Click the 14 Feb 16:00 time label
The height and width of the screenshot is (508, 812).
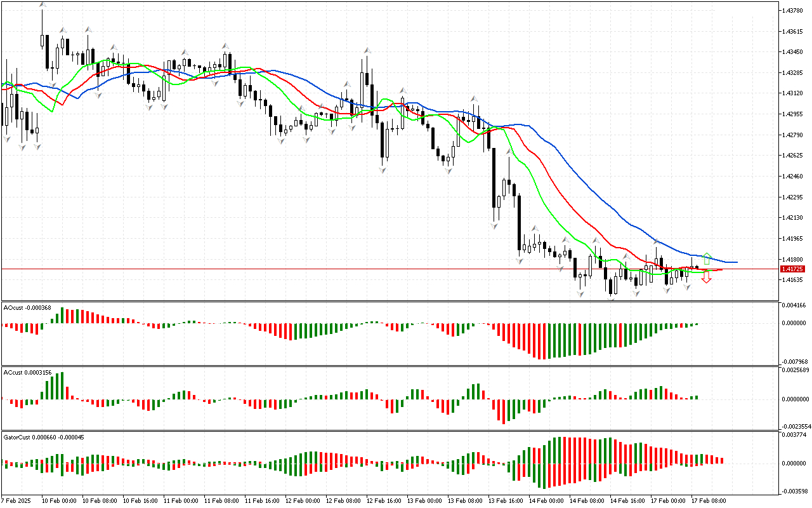point(627,500)
